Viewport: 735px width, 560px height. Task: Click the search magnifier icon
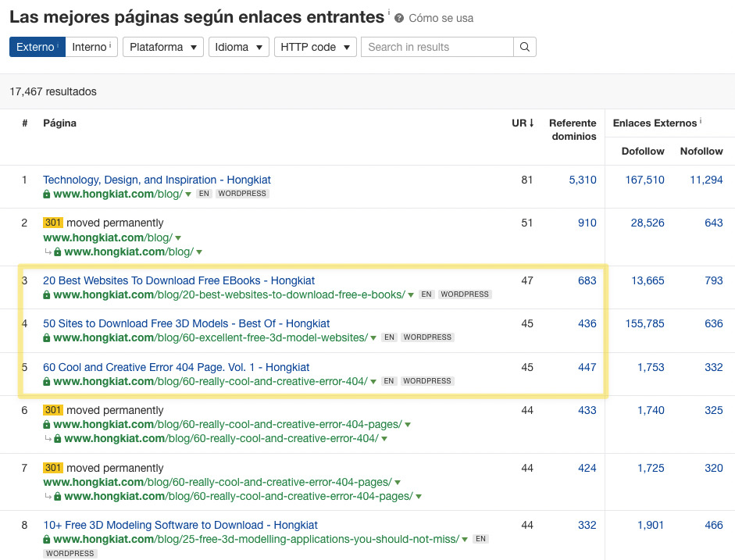[x=525, y=47]
